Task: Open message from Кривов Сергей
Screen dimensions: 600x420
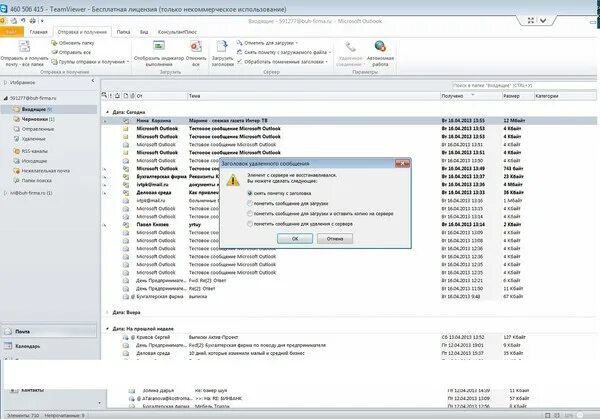Action: click(348, 337)
